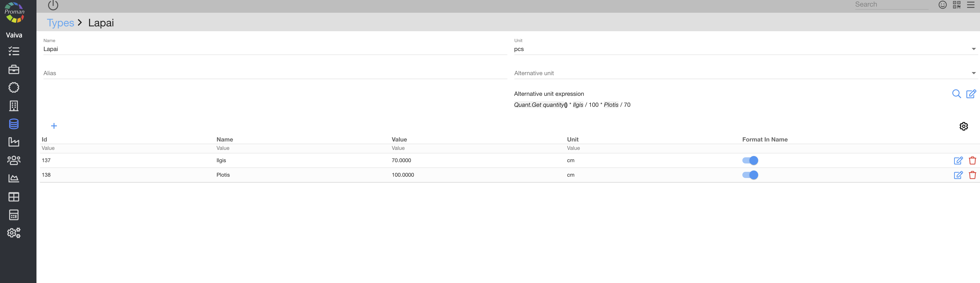
Task: Toggle Format In Name for Ilgis
Action: (750, 161)
